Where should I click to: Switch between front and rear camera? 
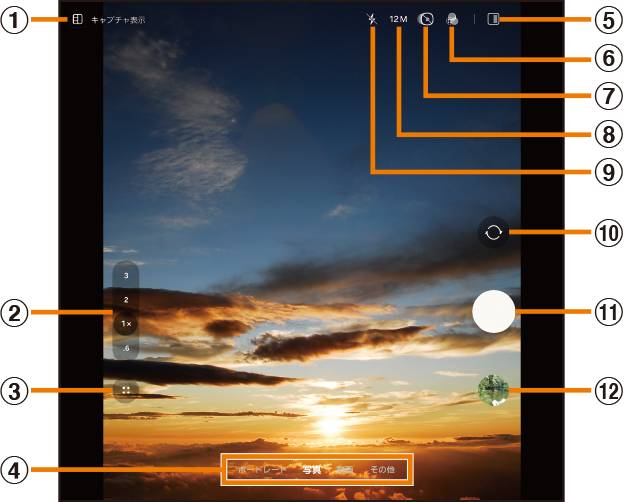coord(493,232)
